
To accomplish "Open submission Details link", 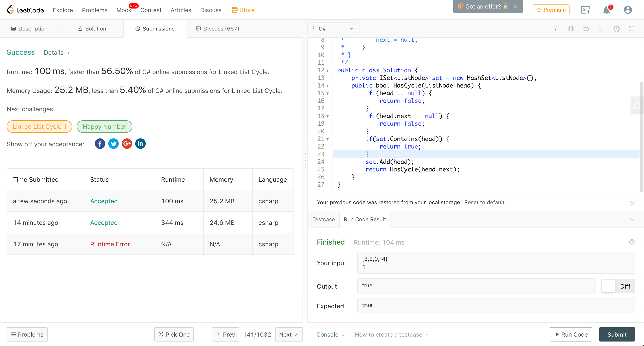I will coord(57,53).
